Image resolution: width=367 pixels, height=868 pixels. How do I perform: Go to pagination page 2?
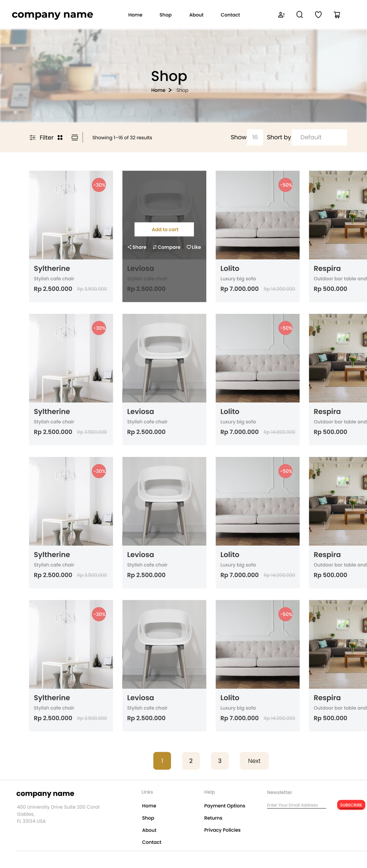191,761
